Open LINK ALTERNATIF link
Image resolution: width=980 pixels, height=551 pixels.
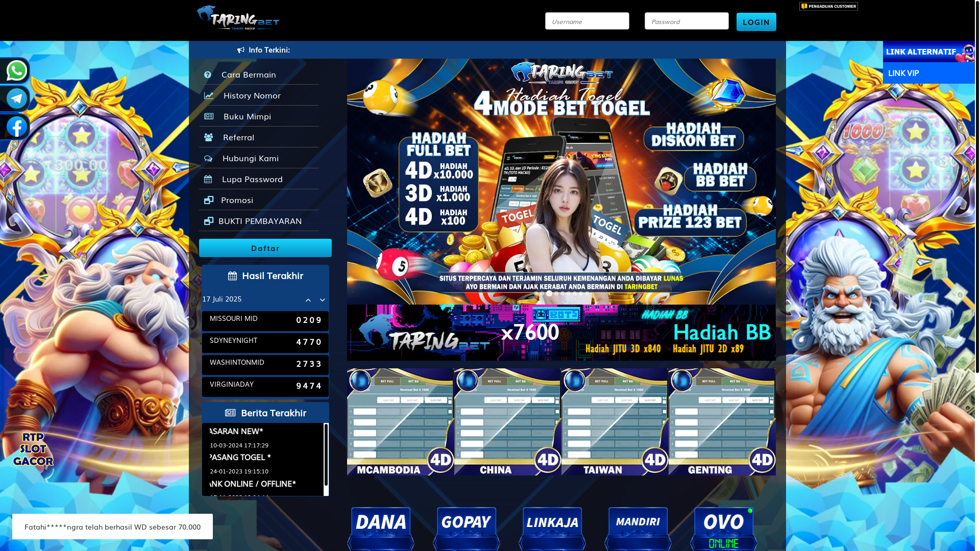(928, 52)
